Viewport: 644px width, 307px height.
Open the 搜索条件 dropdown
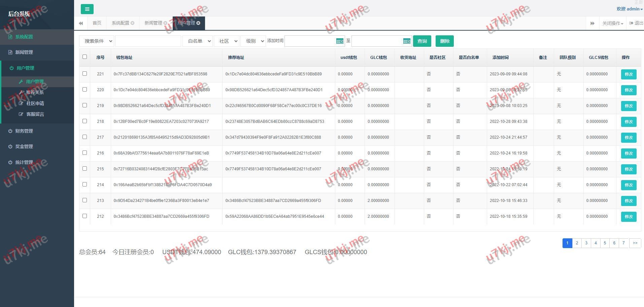click(x=97, y=41)
